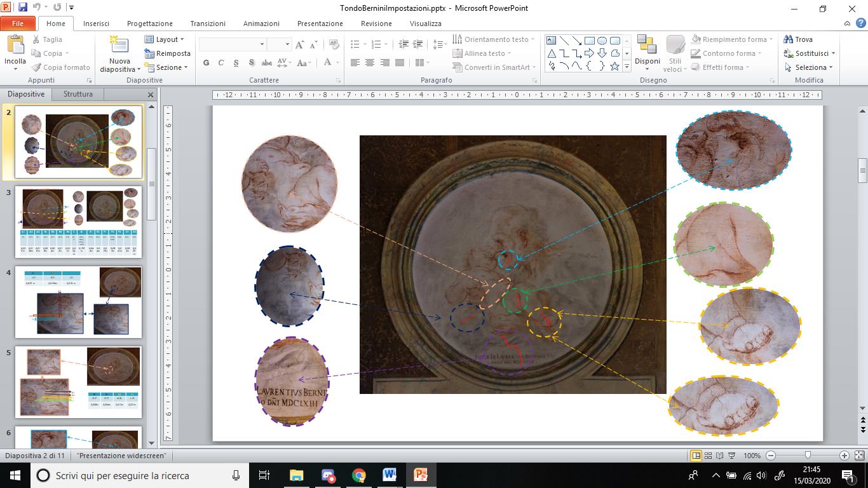The width and height of the screenshot is (868, 488).
Task: Click the Nuova diapositiva button
Action: [119, 54]
